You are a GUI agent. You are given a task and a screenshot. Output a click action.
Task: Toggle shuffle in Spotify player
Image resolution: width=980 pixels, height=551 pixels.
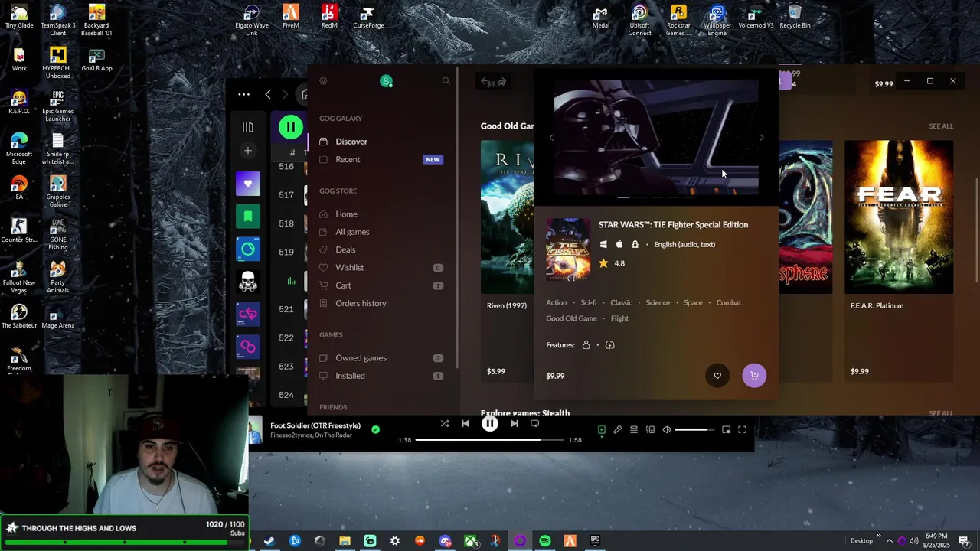coord(445,423)
